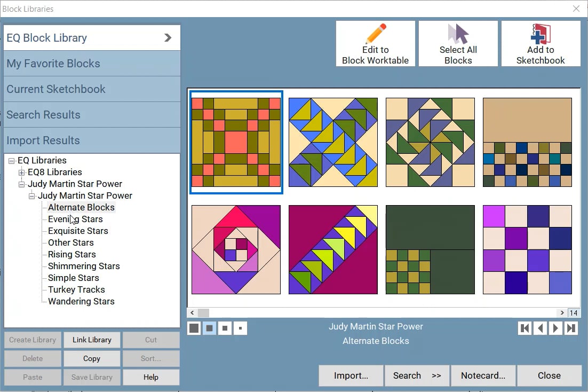Image resolution: width=588 pixels, height=392 pixels.
Task: Select the dark green block with corner checkerboard
Action: pos(430,250)
